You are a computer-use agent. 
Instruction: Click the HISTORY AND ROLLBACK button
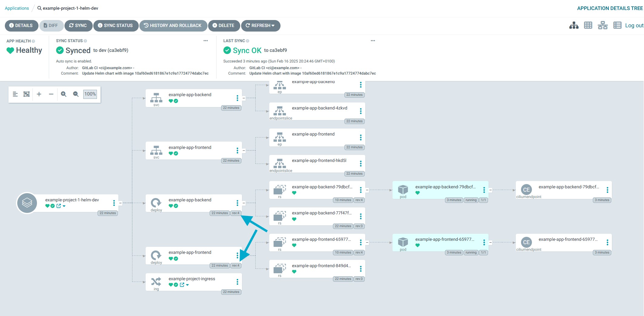pos(173,25)
